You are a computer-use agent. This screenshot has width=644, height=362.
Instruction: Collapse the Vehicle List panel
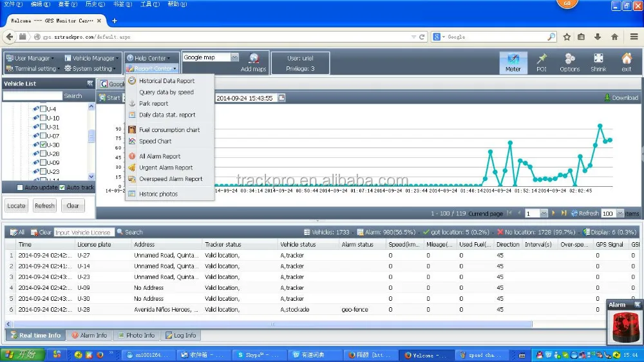point(90,84)
